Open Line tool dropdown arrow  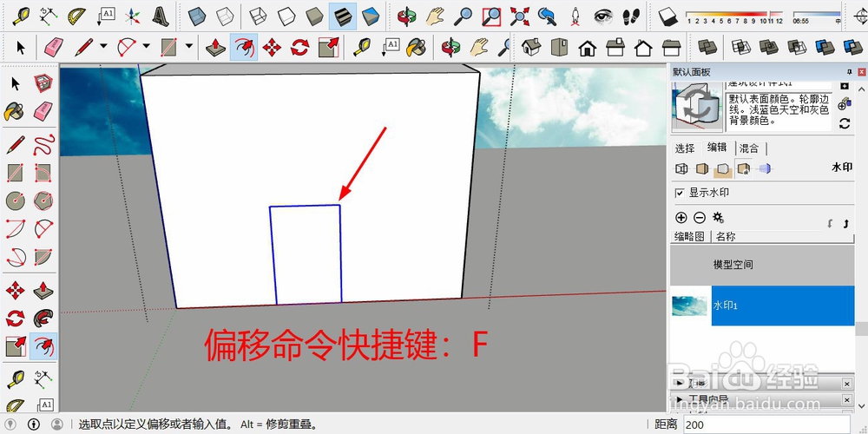pos(103,47)
